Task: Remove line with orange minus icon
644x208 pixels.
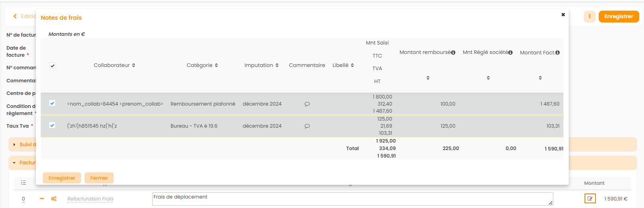Action: point(42,199)
